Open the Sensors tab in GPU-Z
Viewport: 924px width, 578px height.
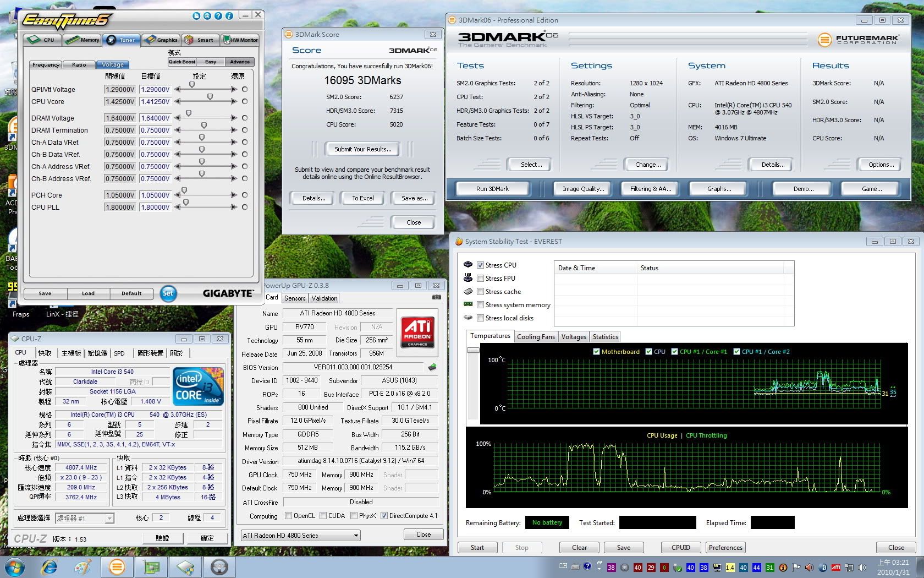point(295,298)
